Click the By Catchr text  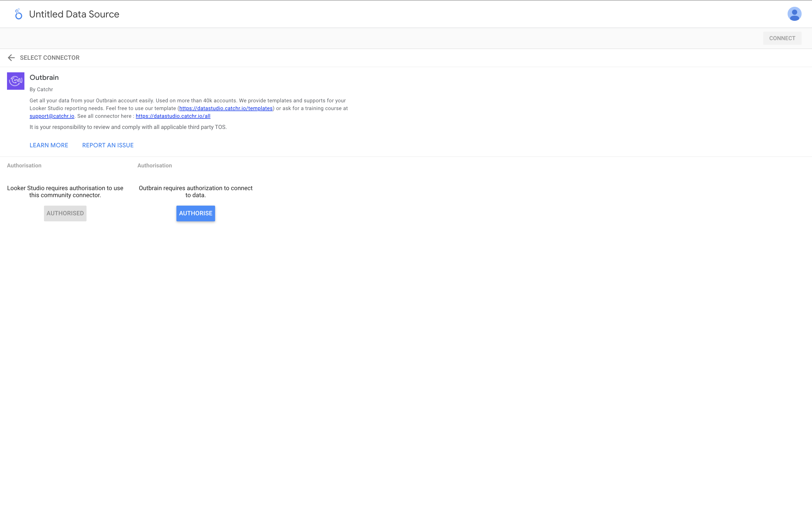(41, 89)
